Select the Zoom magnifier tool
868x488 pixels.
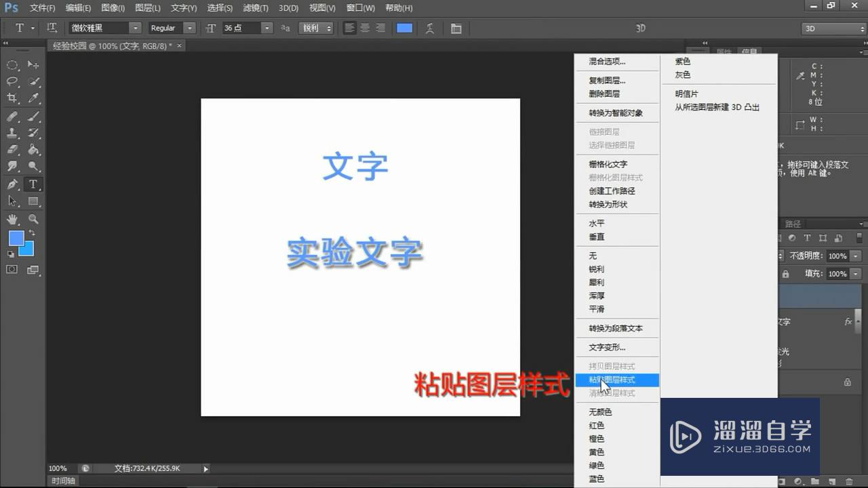(33, 219)
